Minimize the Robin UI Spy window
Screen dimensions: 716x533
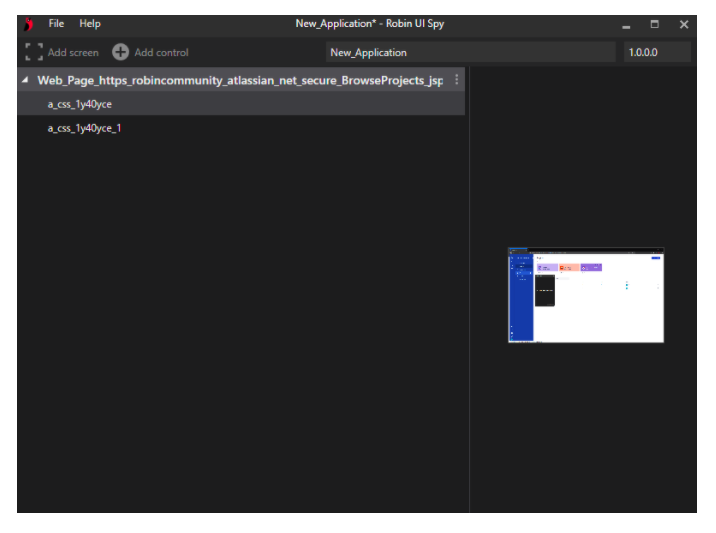(x=626, y=25)
